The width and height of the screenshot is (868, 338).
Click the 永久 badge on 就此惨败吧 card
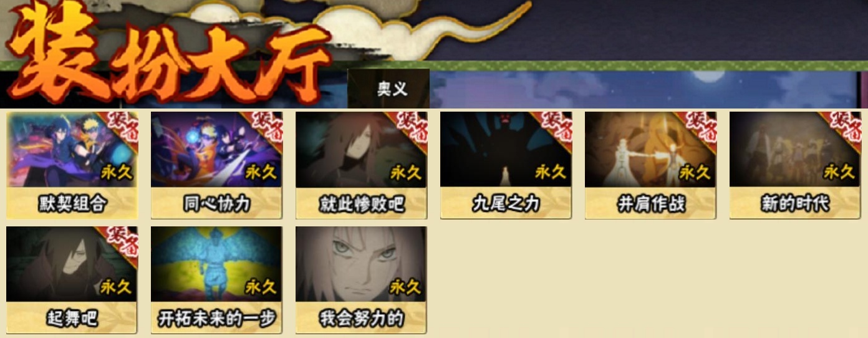pyautogui.click(x=407, y=172)
